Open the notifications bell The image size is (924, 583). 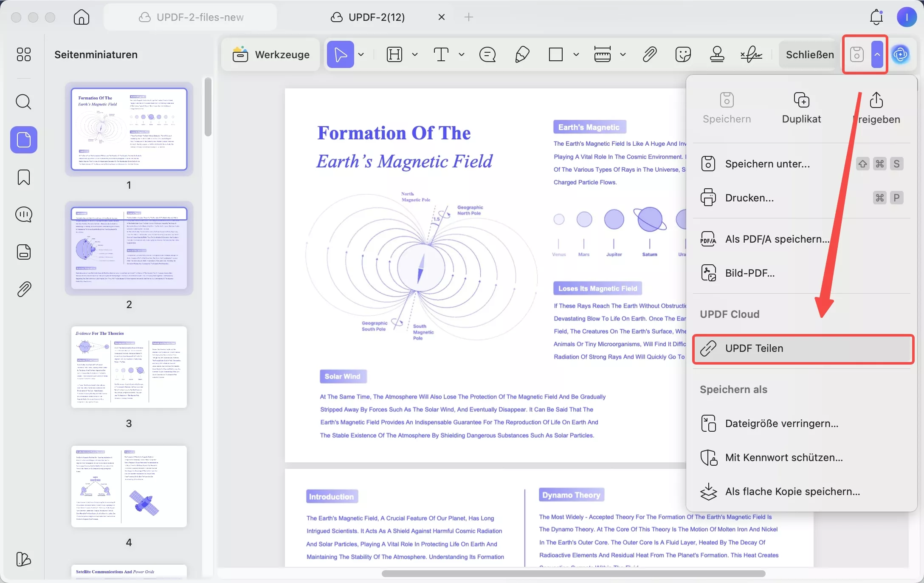(876, 17)
